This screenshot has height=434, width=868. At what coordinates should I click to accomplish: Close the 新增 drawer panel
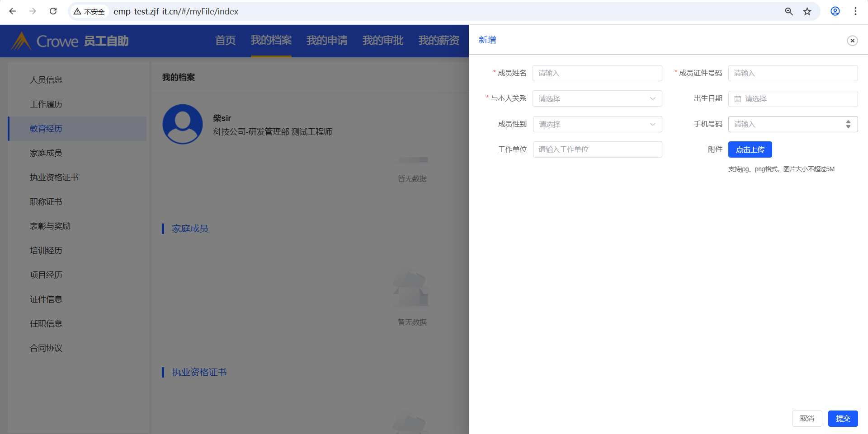pos(852,41)
